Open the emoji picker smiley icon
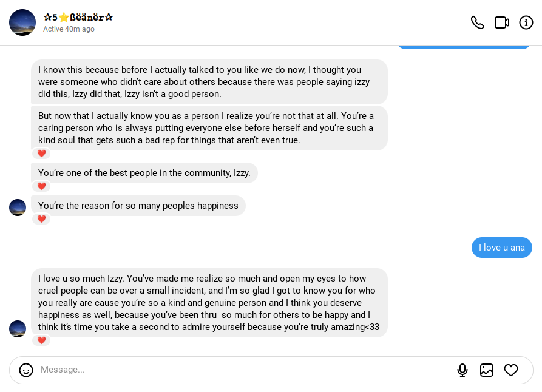The image size is (542, 392). tap(26, 370)
